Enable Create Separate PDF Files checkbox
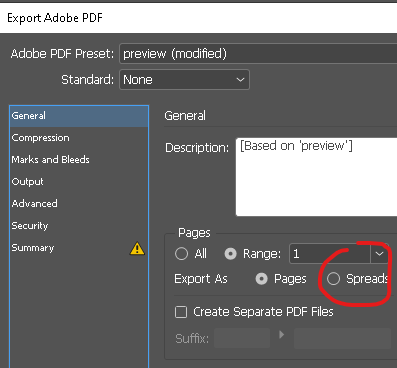This screenshot has height=368, width=397. [181, 312]
